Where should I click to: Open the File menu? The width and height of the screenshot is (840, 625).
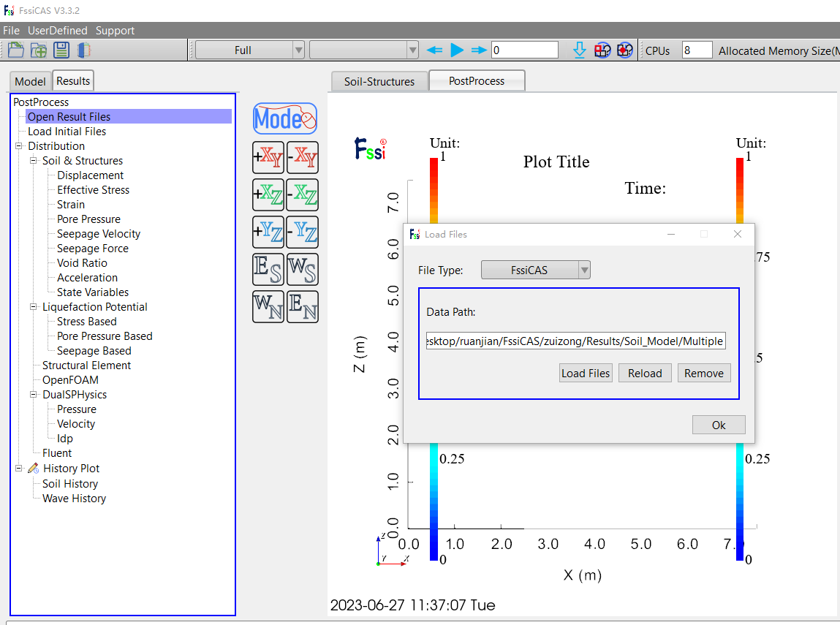click(11, 31)
